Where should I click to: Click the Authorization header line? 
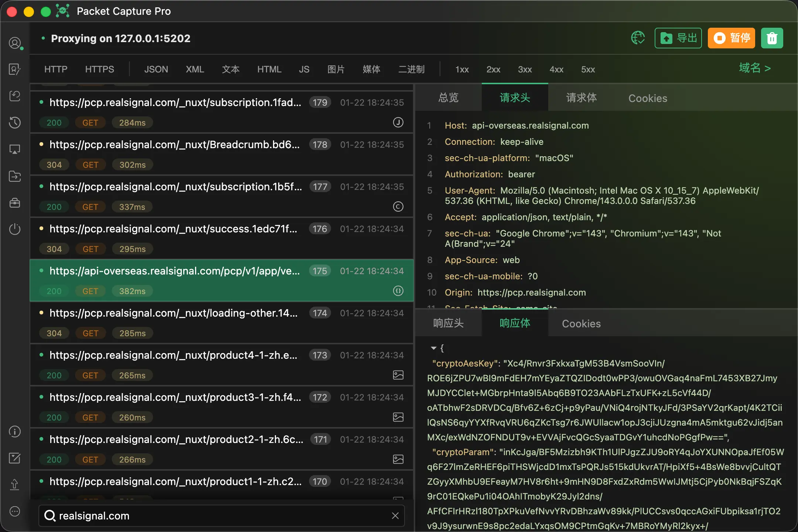click(x=490, y=174)
